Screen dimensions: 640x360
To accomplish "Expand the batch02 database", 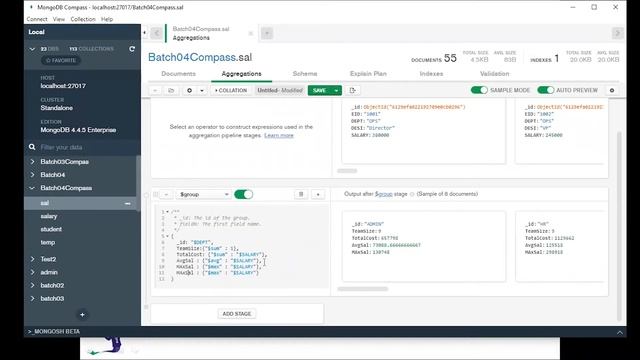I will pos(33,285).
